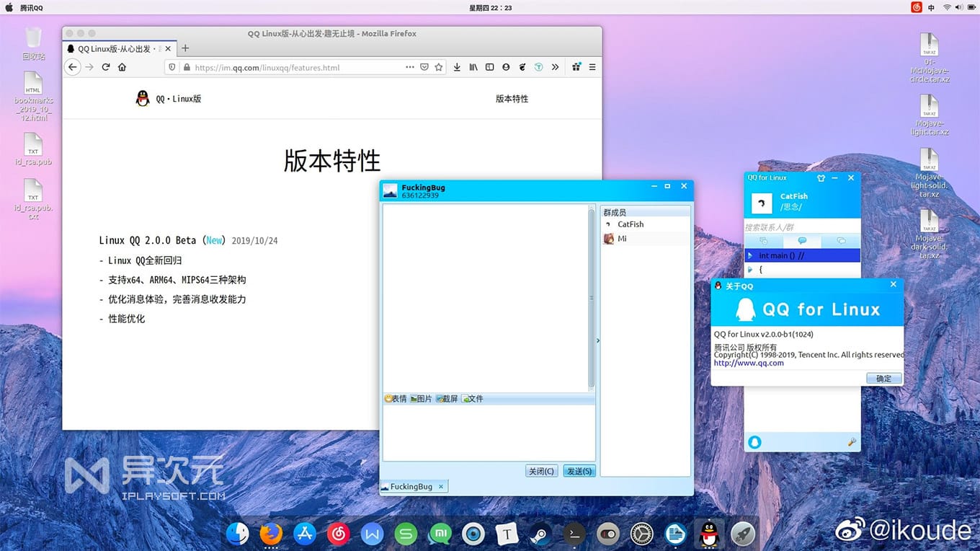Expand the '{' group in the QQ list
The image size is (980, 551).
(x=751, y=269)
